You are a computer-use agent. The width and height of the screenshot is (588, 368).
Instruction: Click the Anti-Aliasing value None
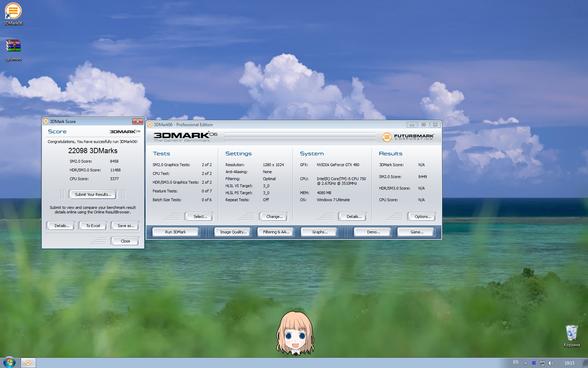pos(267,172)
